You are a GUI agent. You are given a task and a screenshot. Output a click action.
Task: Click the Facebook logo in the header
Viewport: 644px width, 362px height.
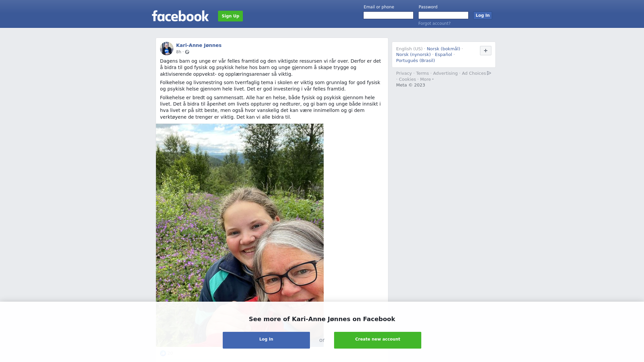pos(180,16)
